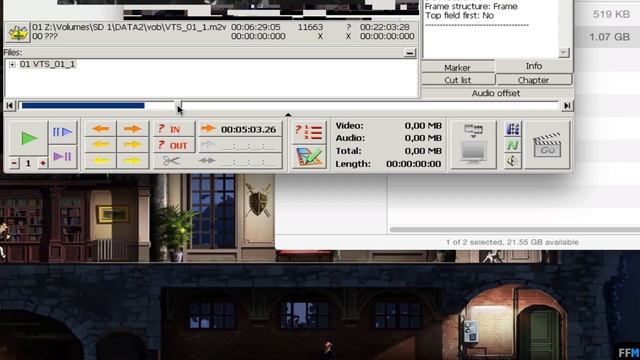
Task: Click the blue multiplex blocks icon
Action: click(513, 129)
